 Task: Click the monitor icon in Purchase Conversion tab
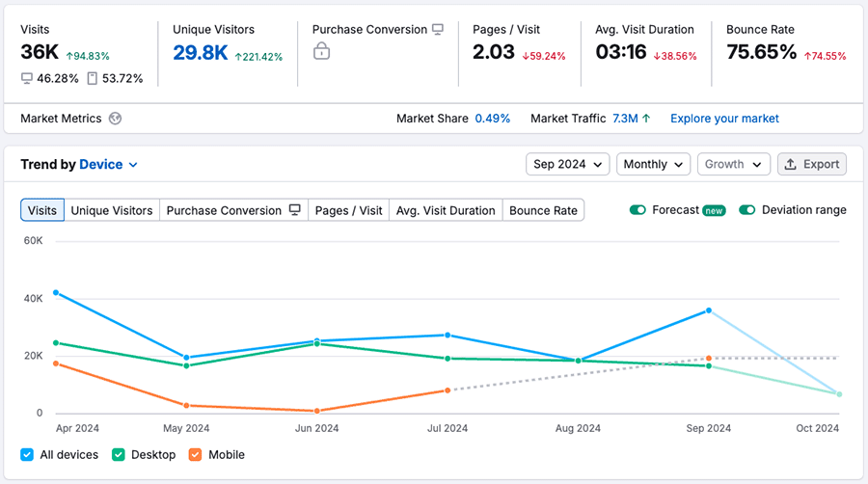point(295,209)
